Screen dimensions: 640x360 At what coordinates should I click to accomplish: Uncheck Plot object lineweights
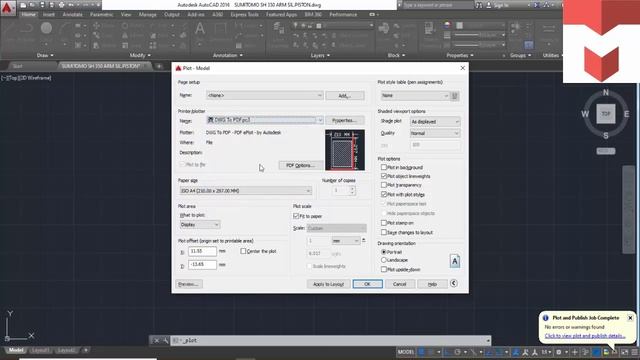tap(384, 176)
